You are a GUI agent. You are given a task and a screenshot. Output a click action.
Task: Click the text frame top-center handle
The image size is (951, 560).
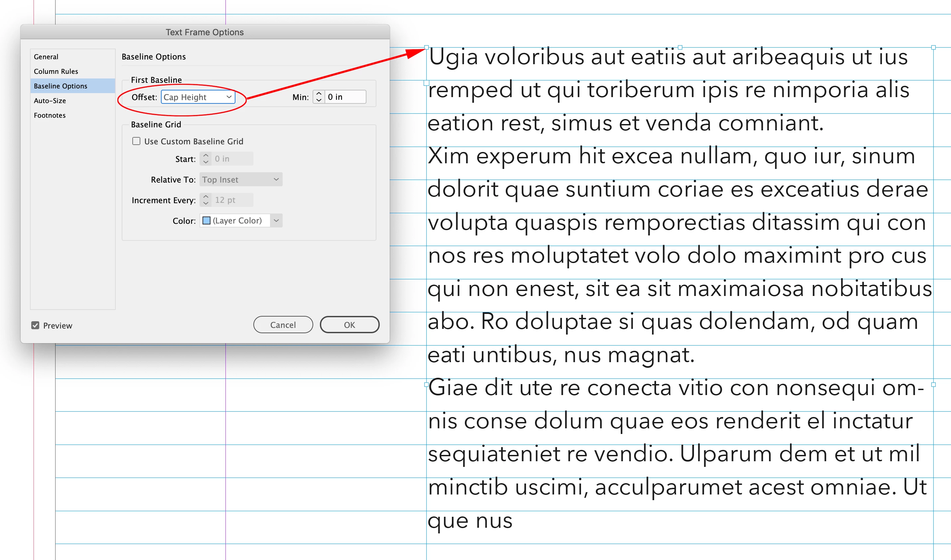click(x=680, y=48)
